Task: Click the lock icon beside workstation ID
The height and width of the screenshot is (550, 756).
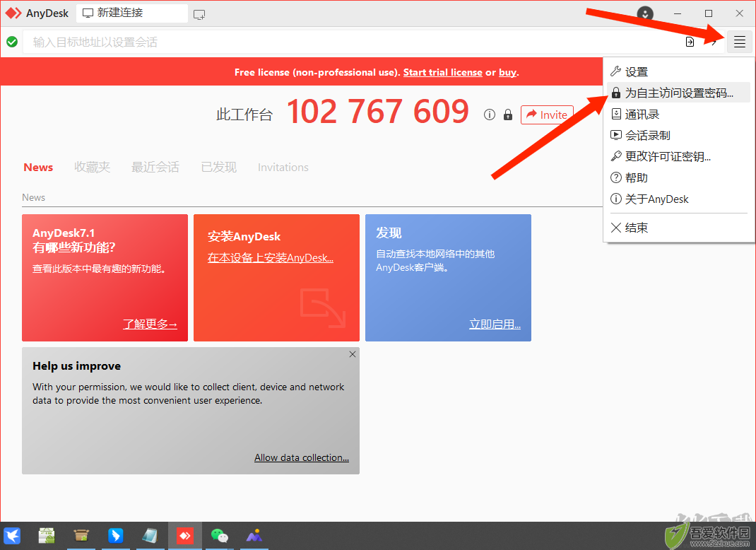Action: (508, 115)
